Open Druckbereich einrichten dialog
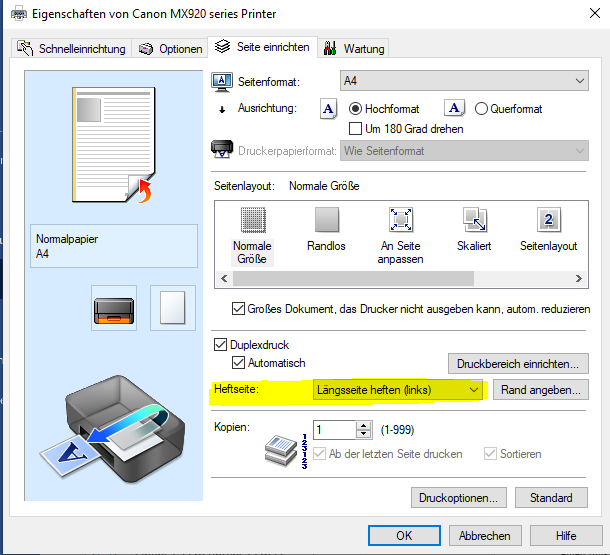The image size is (610, 555). 518,364
